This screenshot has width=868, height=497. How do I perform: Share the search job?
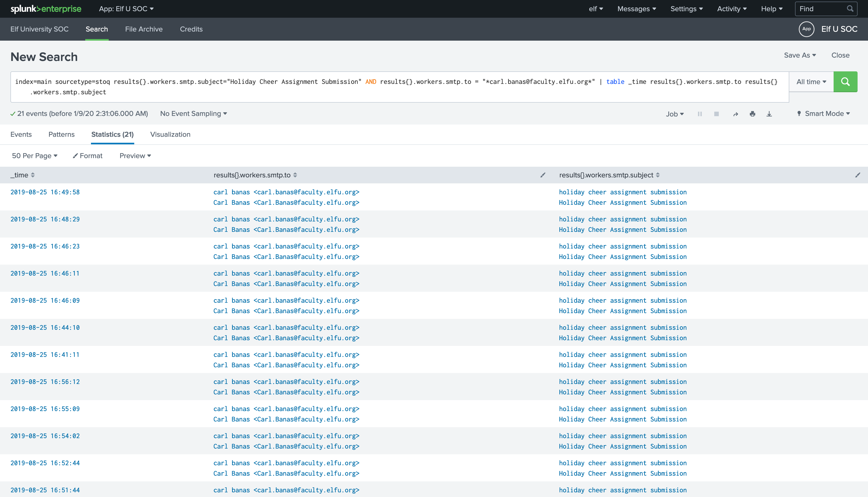point(736,114)
